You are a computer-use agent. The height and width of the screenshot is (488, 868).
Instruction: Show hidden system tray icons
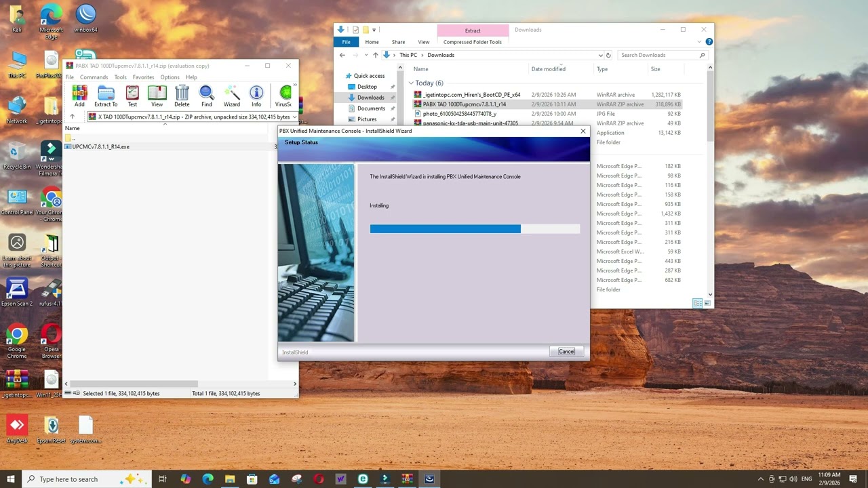pos(760,479)
